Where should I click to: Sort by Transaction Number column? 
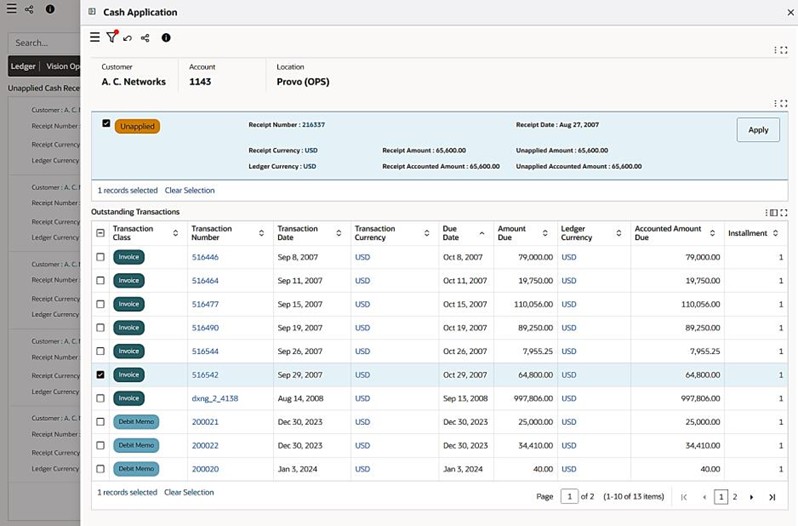point(261,233)
